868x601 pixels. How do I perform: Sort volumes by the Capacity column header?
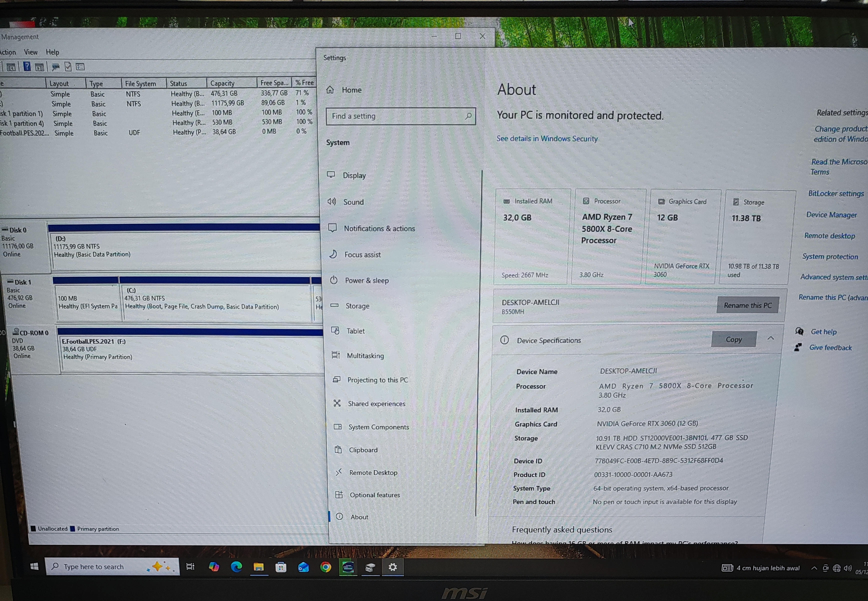pos(231,83)
